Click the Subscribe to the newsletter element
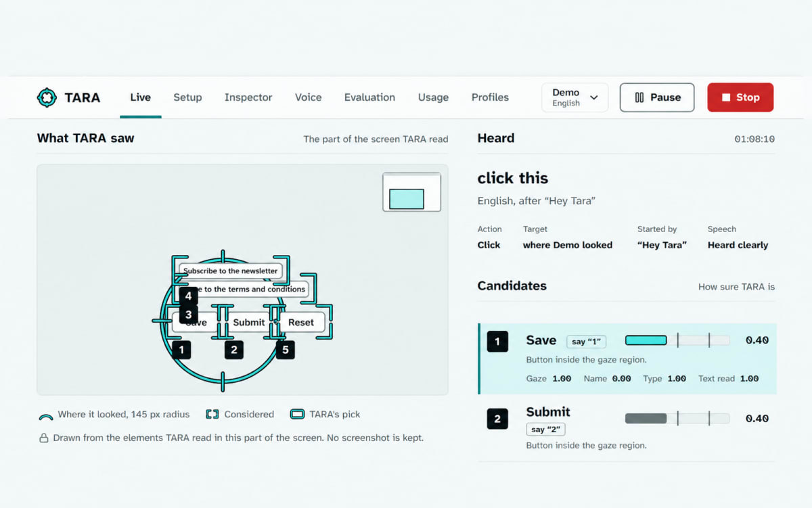The height and width of the screenshot is (508, 812). (230, 271)
